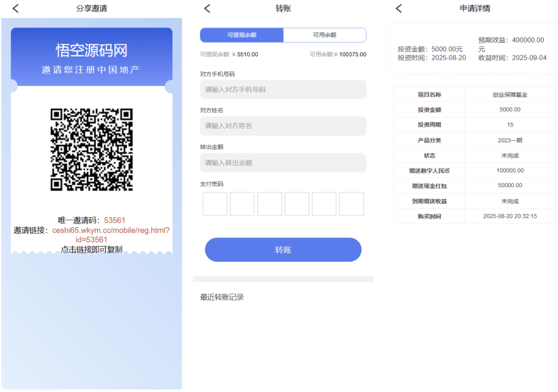
Task: Focus the 对方手机号码 input field
Action: click(283, 89)
